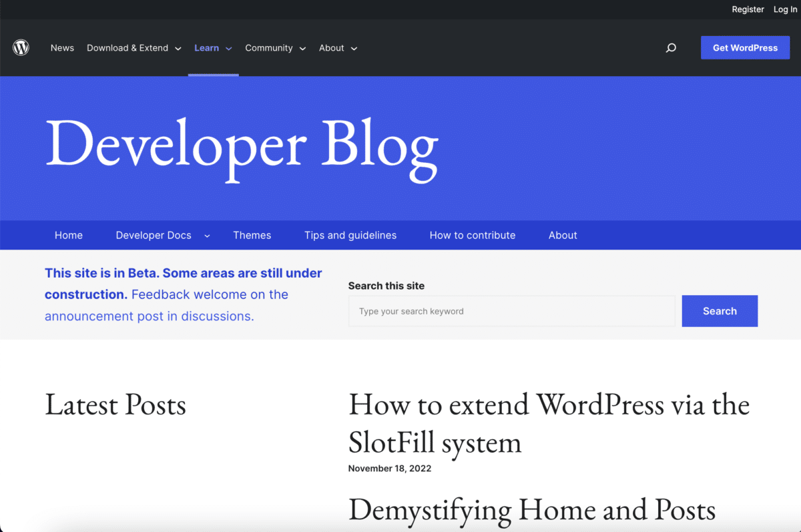This screenshot has height=532, width=801.
Task: Click the Register link
Action: point(748,9)
